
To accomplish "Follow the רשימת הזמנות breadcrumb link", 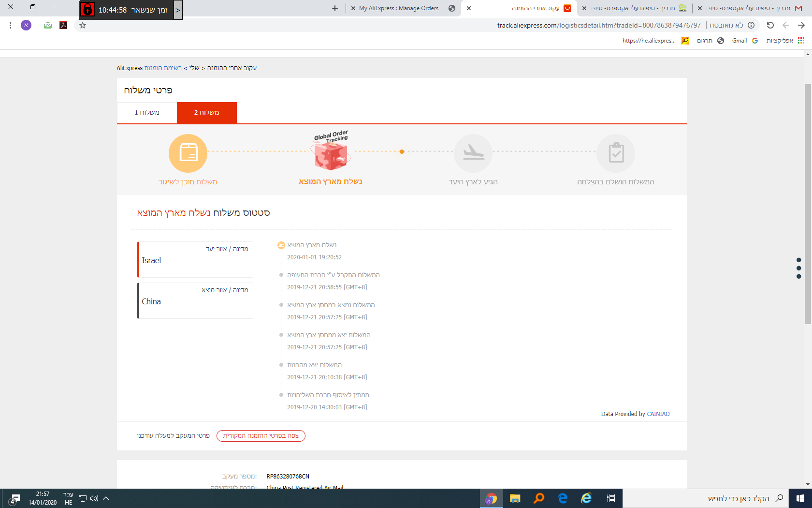I will (x=163, y=68).
